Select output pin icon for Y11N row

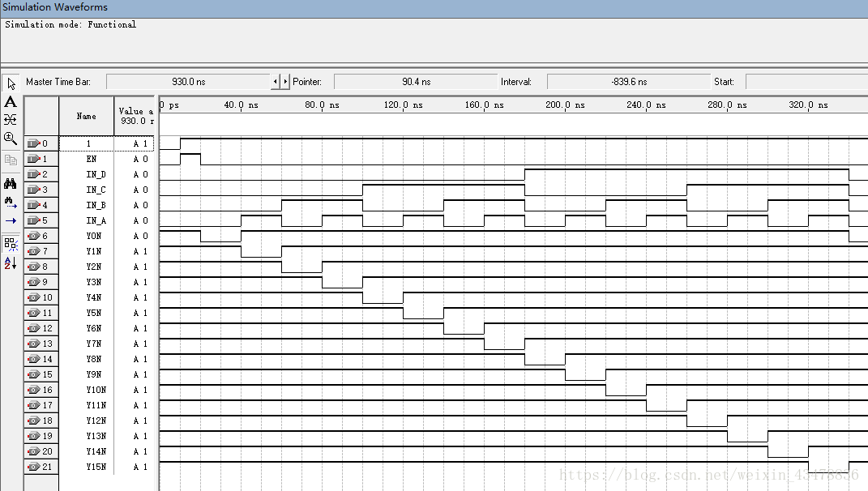point(34,405)
